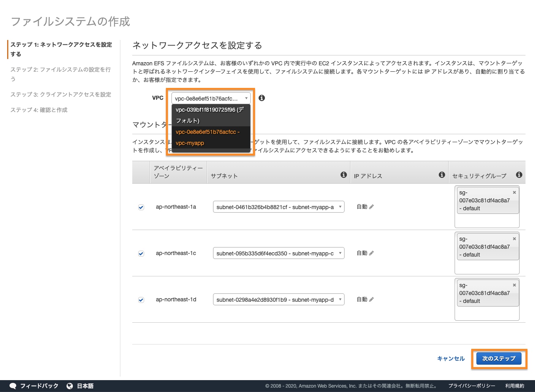Image resolution: width=535 pixels, height=392 pixels.
Task: Open the 利用規約 link
Action: tap(514, 386)
